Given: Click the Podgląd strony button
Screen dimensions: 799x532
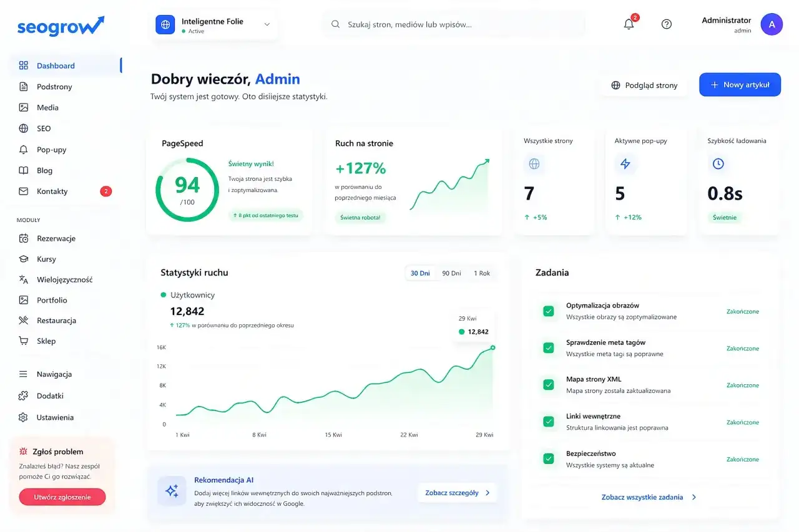Looking at the screenshot, I should [x=644, y=85].
